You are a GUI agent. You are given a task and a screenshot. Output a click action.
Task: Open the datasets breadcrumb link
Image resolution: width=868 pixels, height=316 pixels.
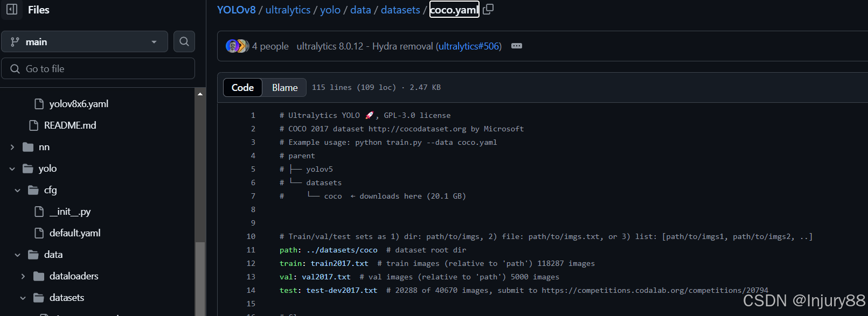point(400,10)
